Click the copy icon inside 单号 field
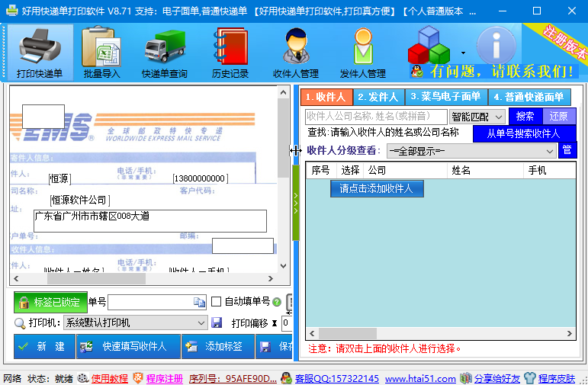588x385 pixels. 199,302
